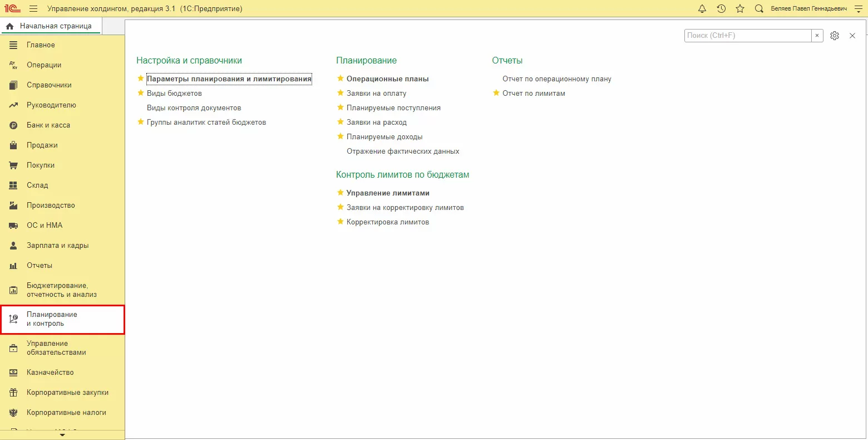Open Виды контроля документов
Screen dimensions: 868x440
tap(194, 108)
